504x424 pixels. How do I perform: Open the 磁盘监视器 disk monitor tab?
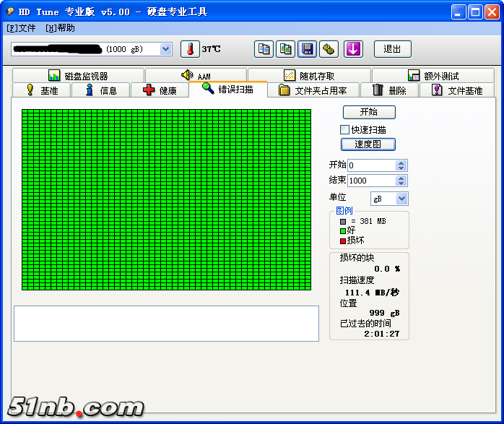click(78, 76)
